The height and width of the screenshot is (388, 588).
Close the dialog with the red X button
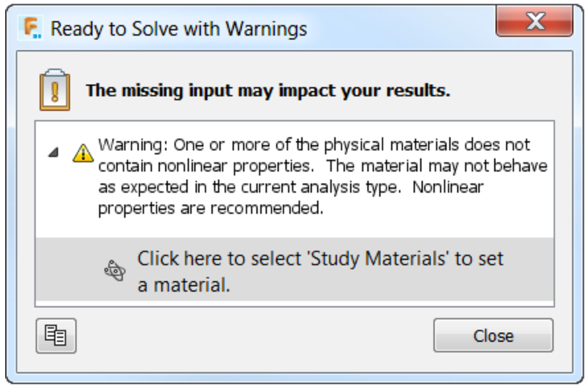[x=534, y=24]
